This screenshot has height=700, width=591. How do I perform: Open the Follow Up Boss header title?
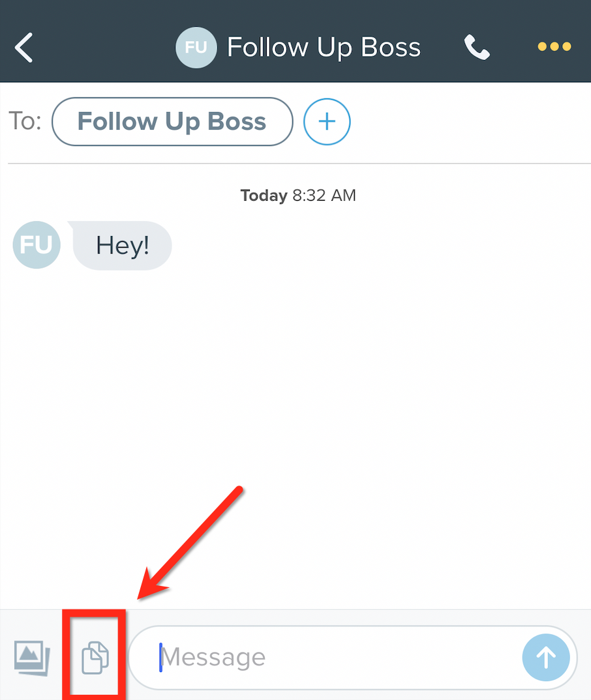[x=324, y=48]
